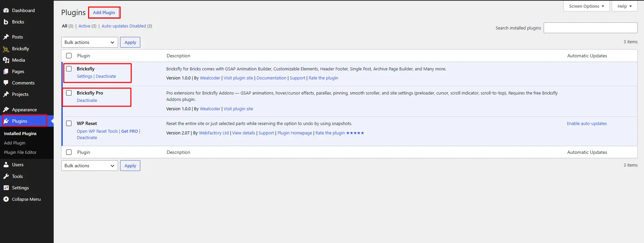
Task: Click the Comments bubble icon
Action: coord(6,83)
